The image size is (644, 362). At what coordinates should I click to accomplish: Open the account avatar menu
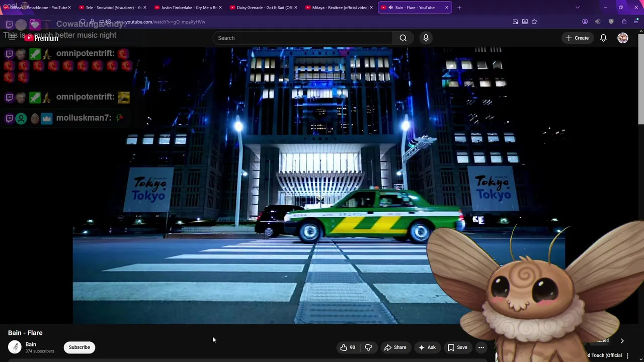point(623,38)
